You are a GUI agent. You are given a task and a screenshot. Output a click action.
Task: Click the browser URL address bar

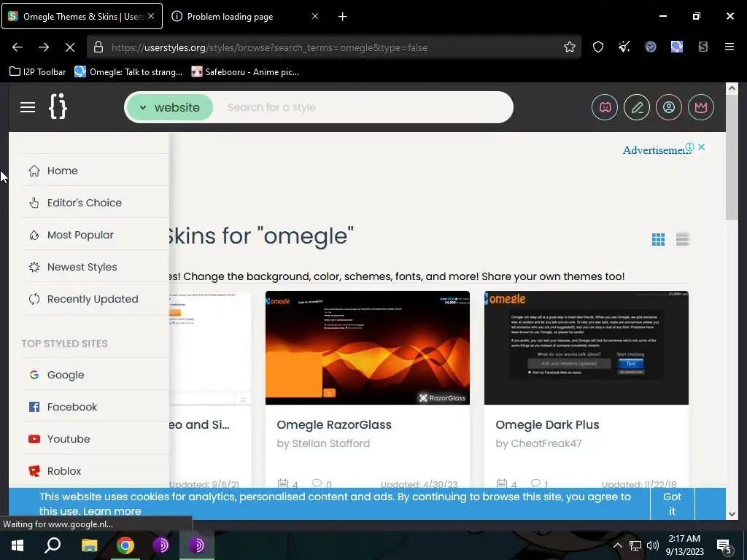(333, 47)
